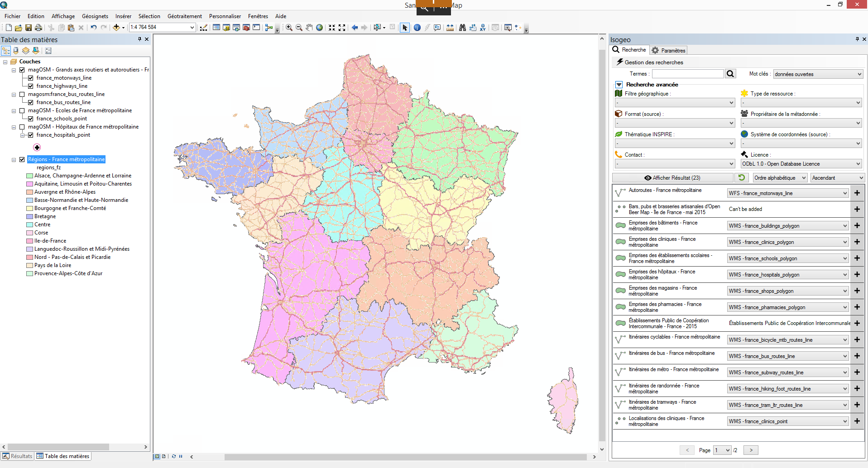
Task: Click the refresh results green arrow icon
Action: click(742, 177)
